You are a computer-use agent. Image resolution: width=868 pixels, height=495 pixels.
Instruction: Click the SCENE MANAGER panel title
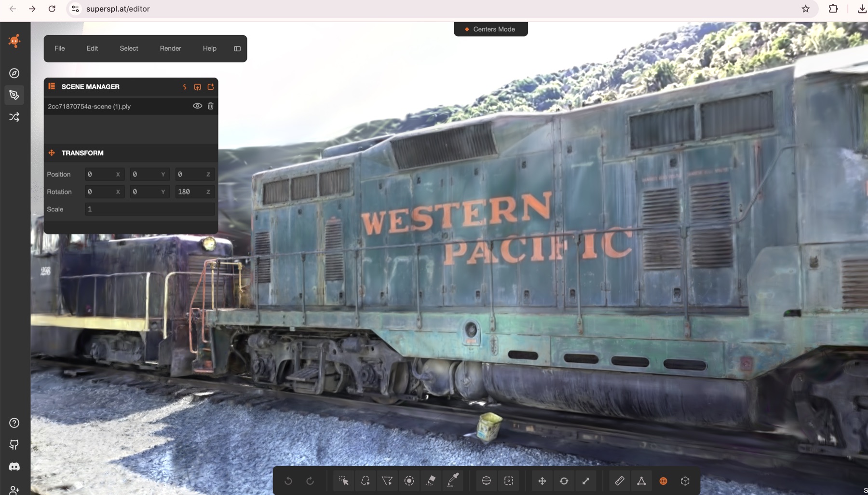[x=91, y=87]
